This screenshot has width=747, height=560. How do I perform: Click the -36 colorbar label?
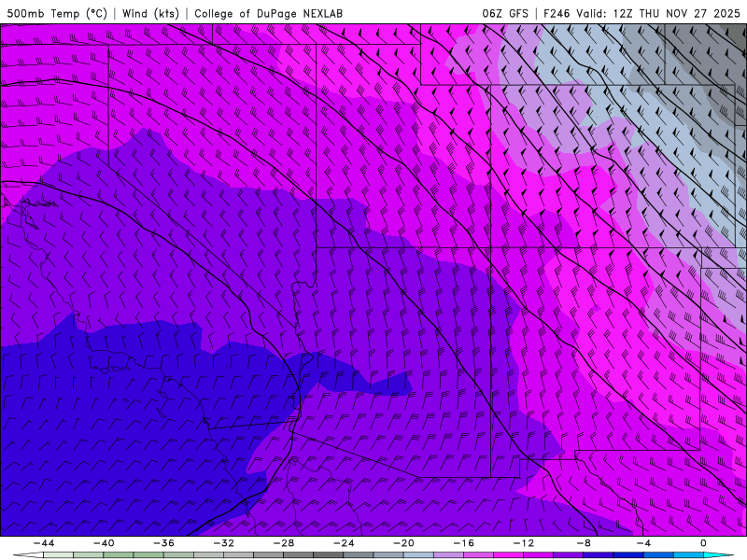point(164,543)
